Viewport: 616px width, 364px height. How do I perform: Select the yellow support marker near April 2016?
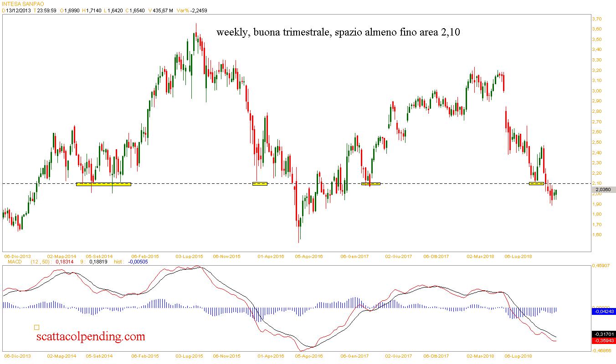pyautogui.click(x=260, y=184)
